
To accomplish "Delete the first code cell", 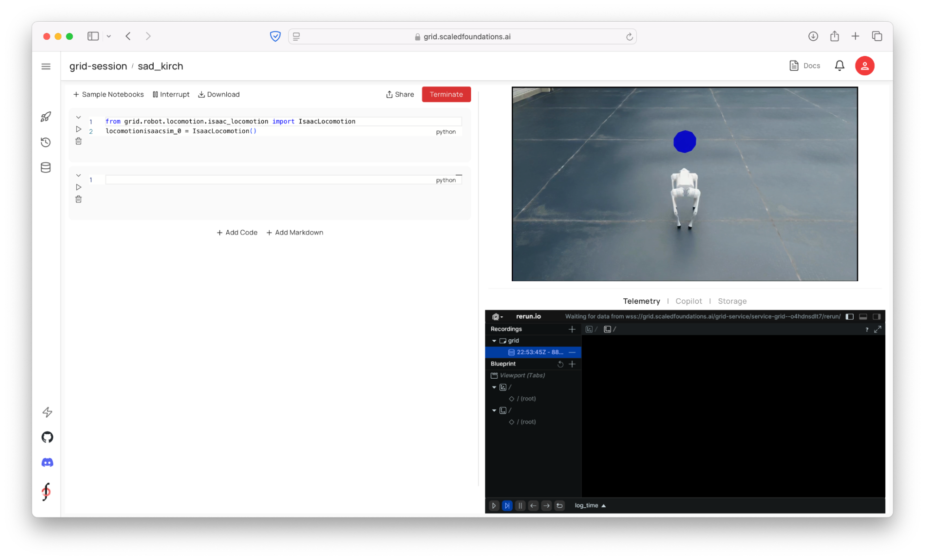I will coord(79,142).
